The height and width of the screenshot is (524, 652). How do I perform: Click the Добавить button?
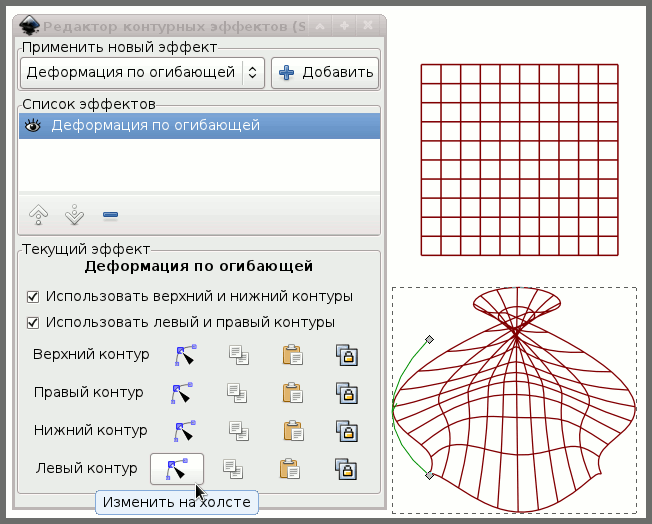click(x=325, y=72)
